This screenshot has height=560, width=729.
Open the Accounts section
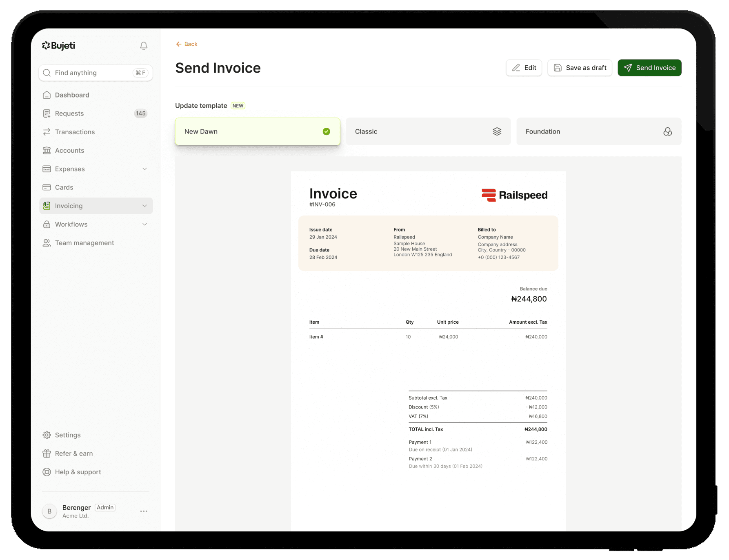tap(96, 151)
